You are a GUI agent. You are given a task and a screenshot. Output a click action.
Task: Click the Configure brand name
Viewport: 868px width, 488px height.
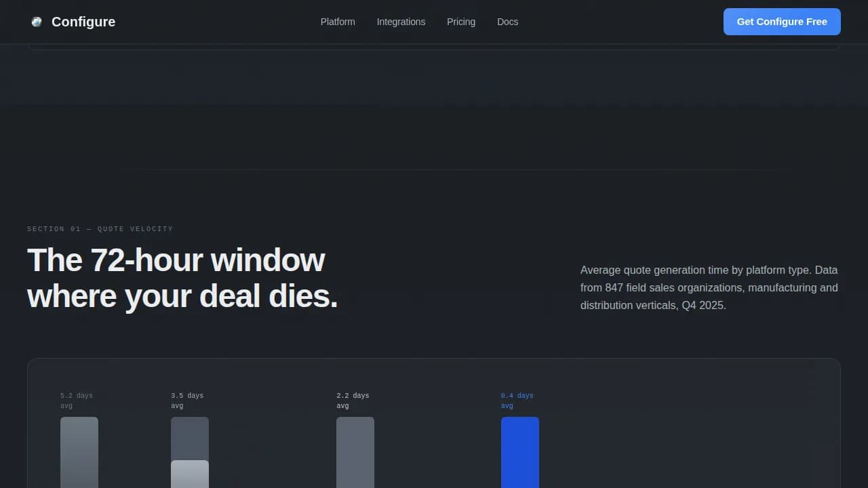coord(83,22)
